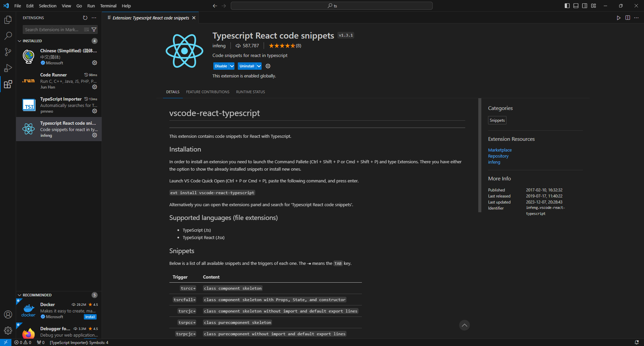The height and width of the screenshot is (346, 644).
Task: Select the TypeScript Importer extension entry
Action: (x=59, y=105)
